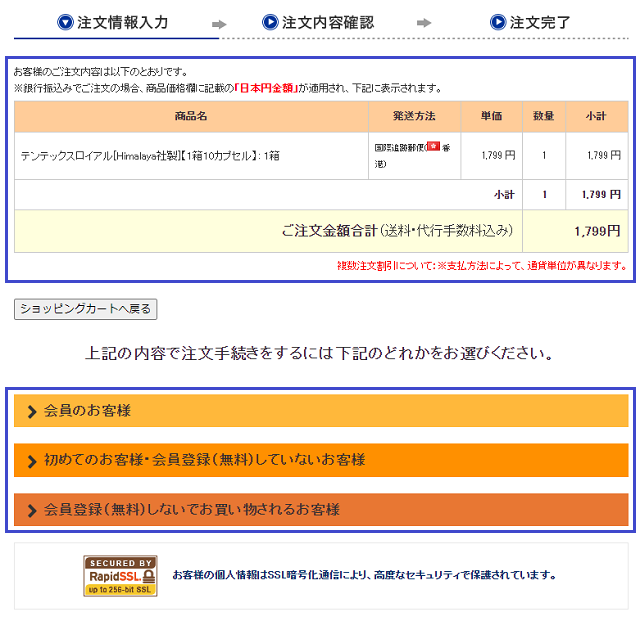Click chevron icon beside 会員のお客様
640x621 pixels.
pyautogui.click(x=32, y=412)
